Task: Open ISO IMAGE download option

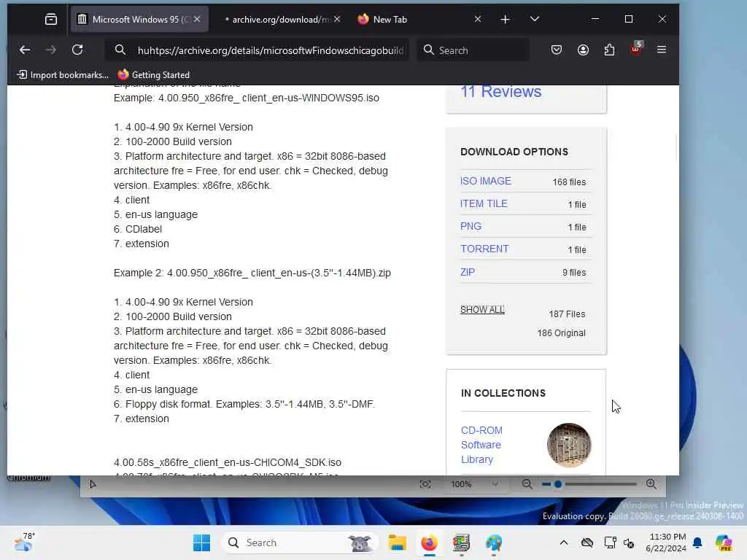Action: pyautogui.click(x=485, y=181)
